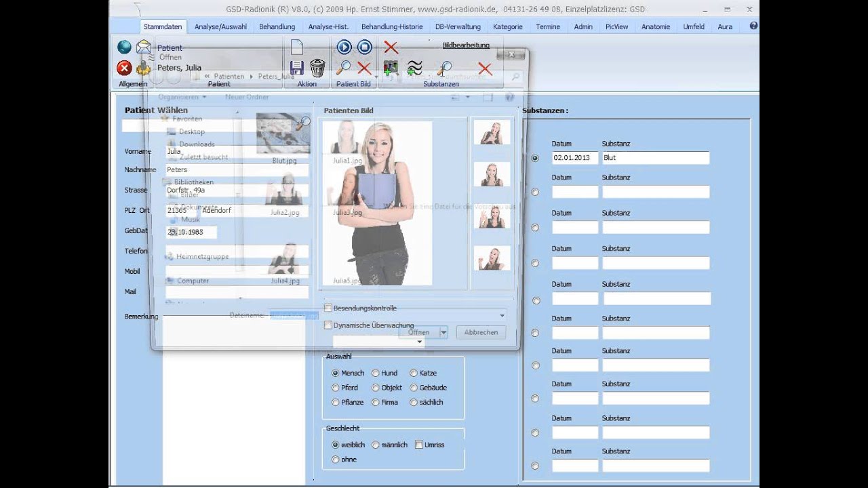Click the GebDat field showing 23.10.1983

click(x=191, y=232)
